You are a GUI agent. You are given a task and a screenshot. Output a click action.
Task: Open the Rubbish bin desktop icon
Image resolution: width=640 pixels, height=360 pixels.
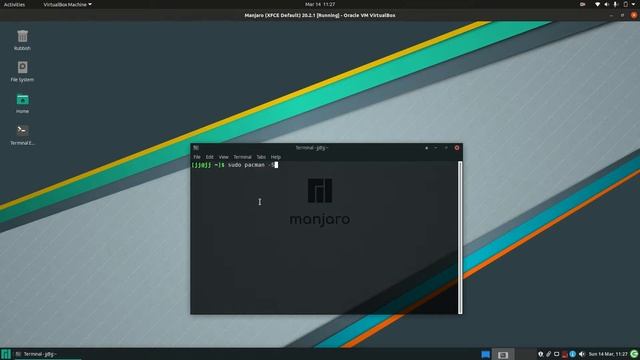tap(22, 40)
